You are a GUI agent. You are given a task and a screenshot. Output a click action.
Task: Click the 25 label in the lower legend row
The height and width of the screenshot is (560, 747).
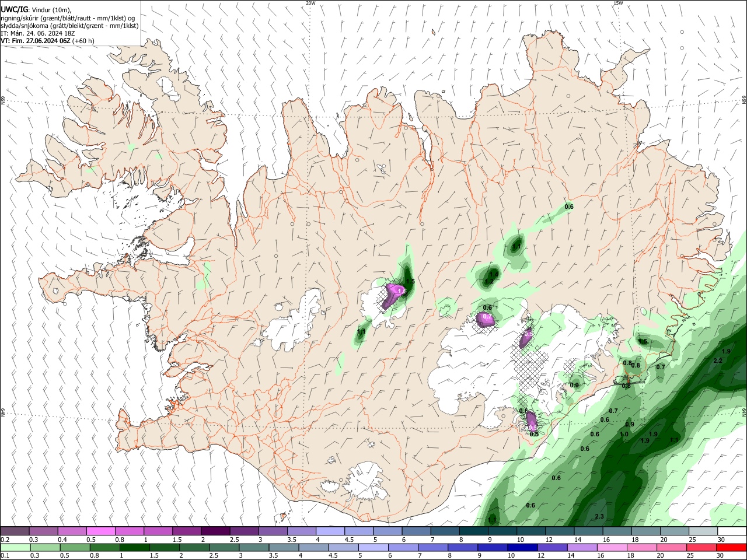[690, 555]
